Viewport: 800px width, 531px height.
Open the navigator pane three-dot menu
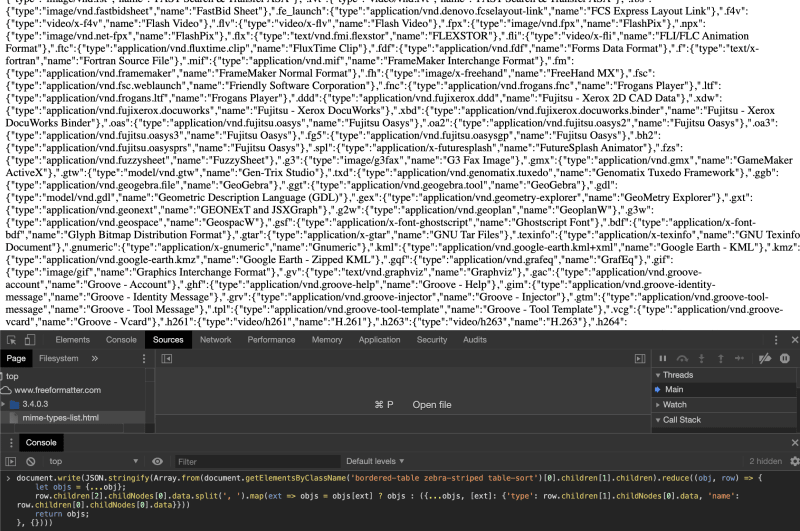tap(144, 359)
